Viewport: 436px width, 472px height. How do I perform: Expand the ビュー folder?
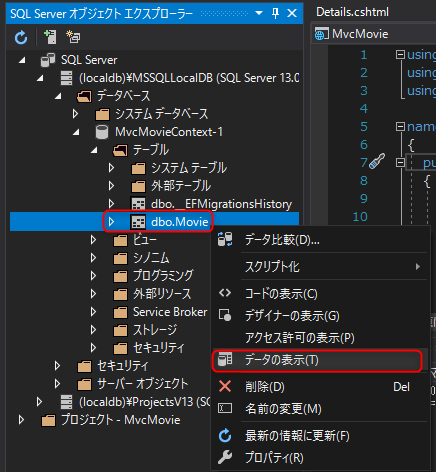93,240
